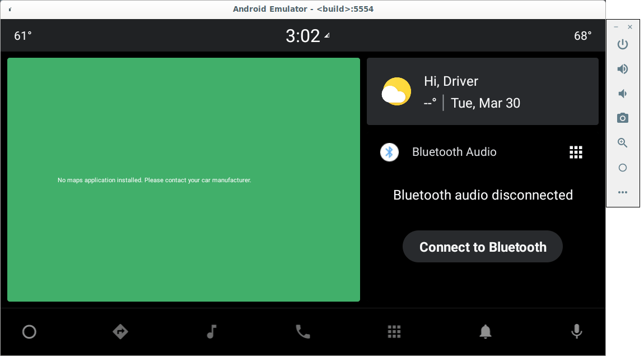Open emulator extended controls three dots
644x356 pixels.
click(x=623, y=192)
